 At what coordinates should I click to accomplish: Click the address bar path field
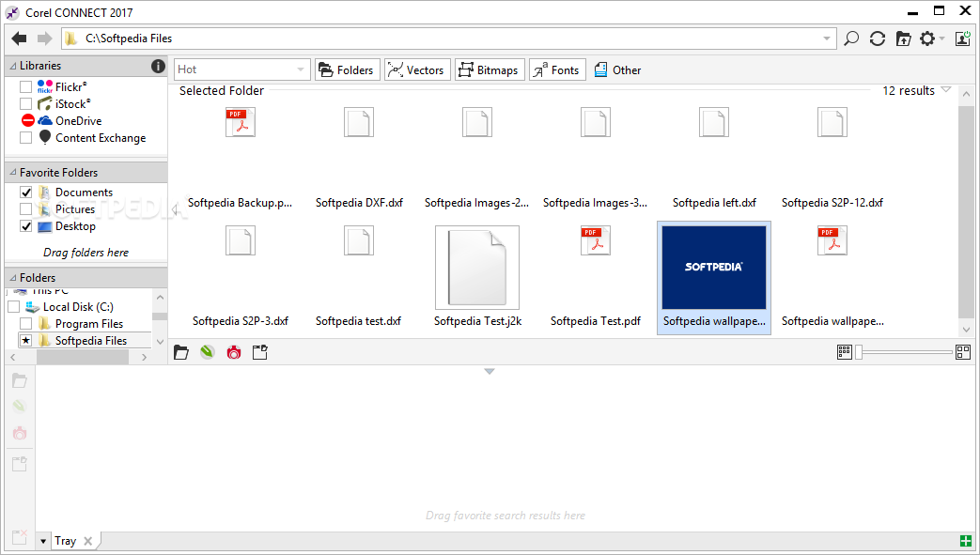[x=450, y=39]
